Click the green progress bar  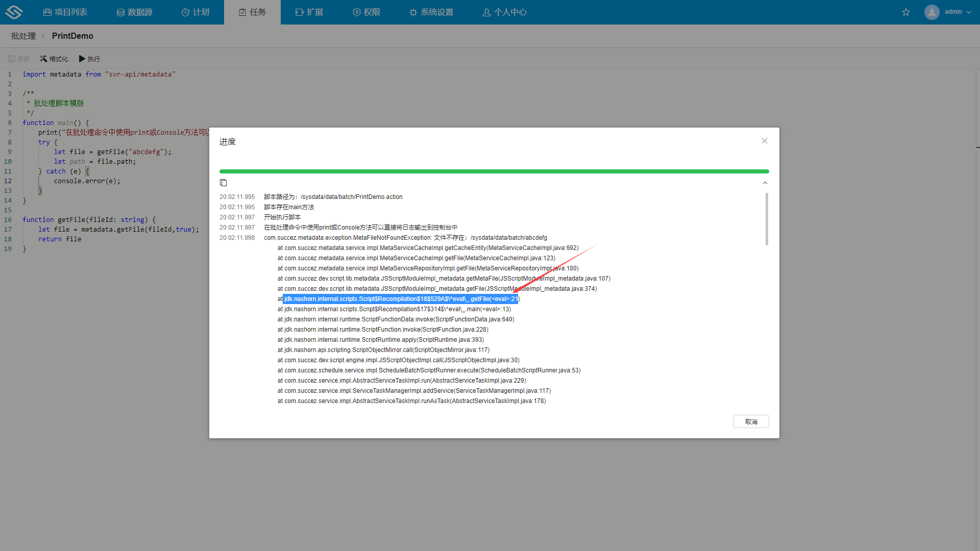pos(494,171)
